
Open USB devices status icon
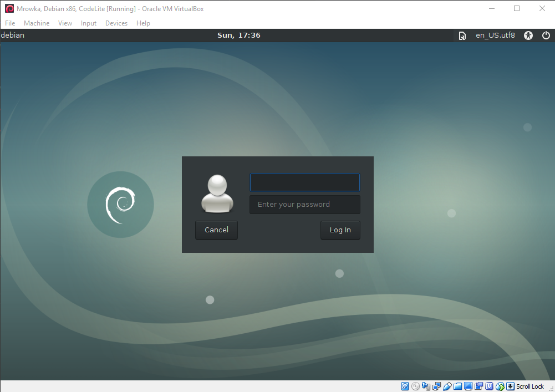pos(447,386)
